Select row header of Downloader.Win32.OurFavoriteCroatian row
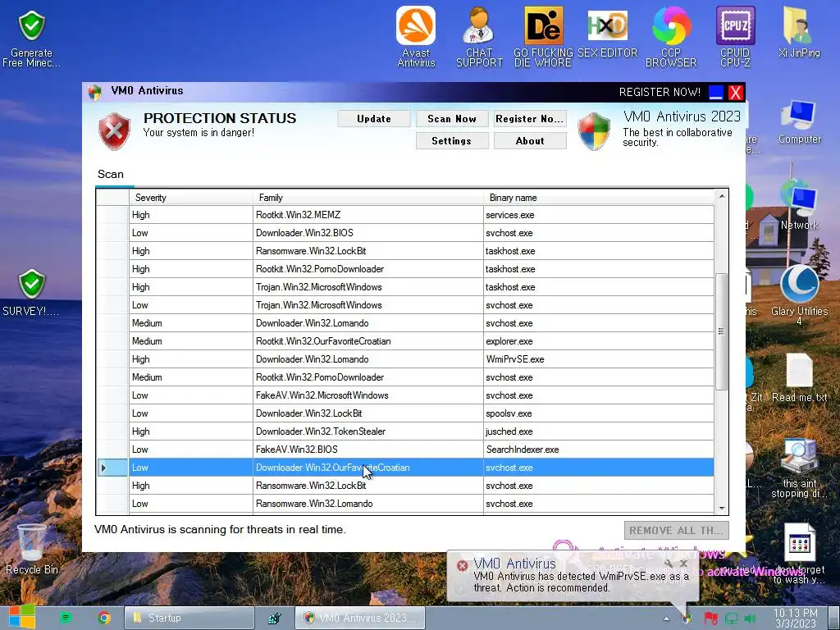Viewport: 840px width, 630px height. [112, 468]
